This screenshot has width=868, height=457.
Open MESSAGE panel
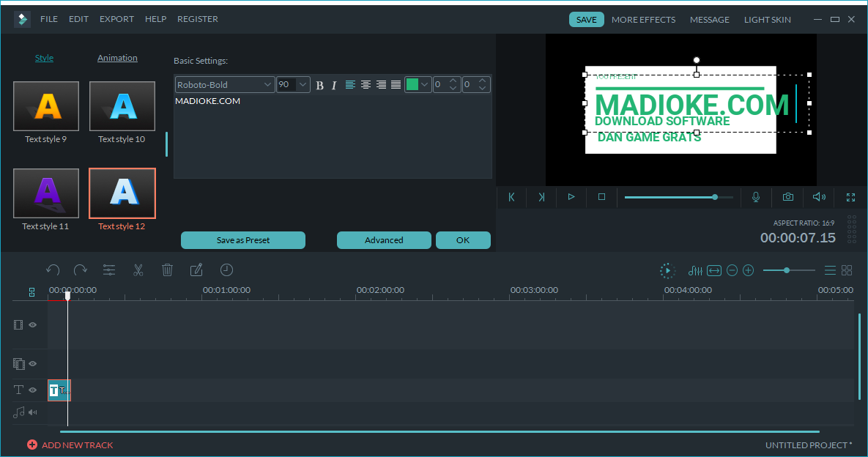tap(709, 20)
